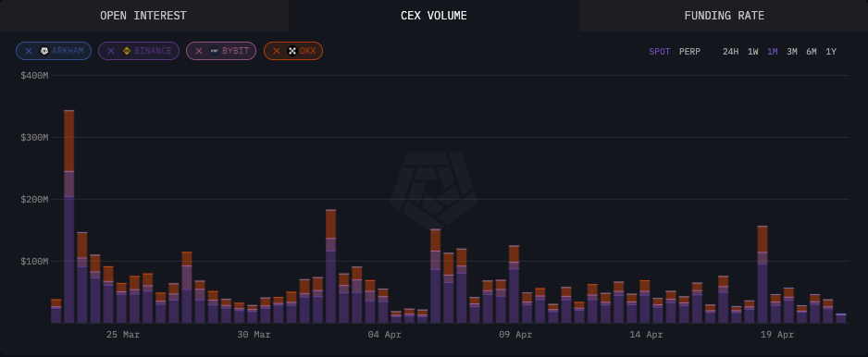Viewport: 868px width, 357px height.
Task: Toggle the BINANCE exchange label
Action: tap(153, 51)
